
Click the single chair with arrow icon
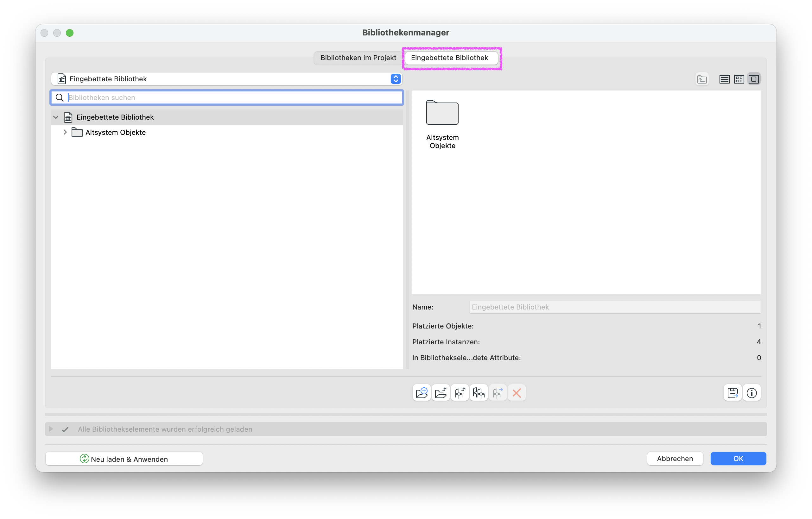[x=460, y=393]
